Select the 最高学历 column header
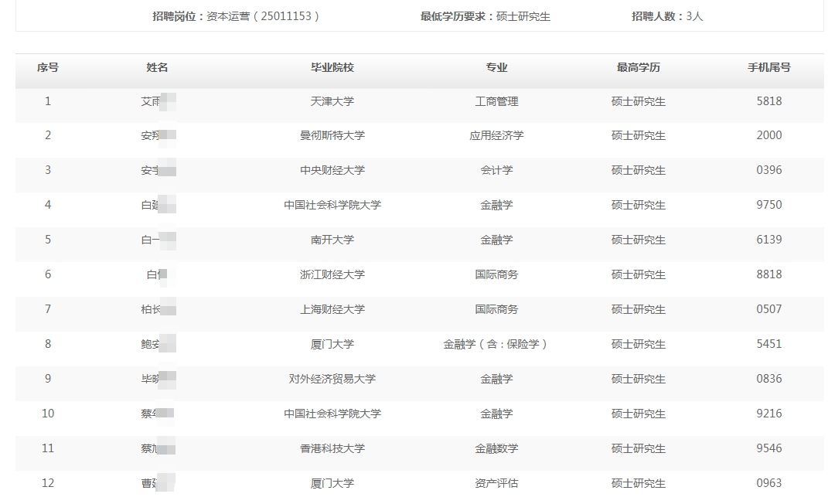The image size is (828, 504). 638,68
